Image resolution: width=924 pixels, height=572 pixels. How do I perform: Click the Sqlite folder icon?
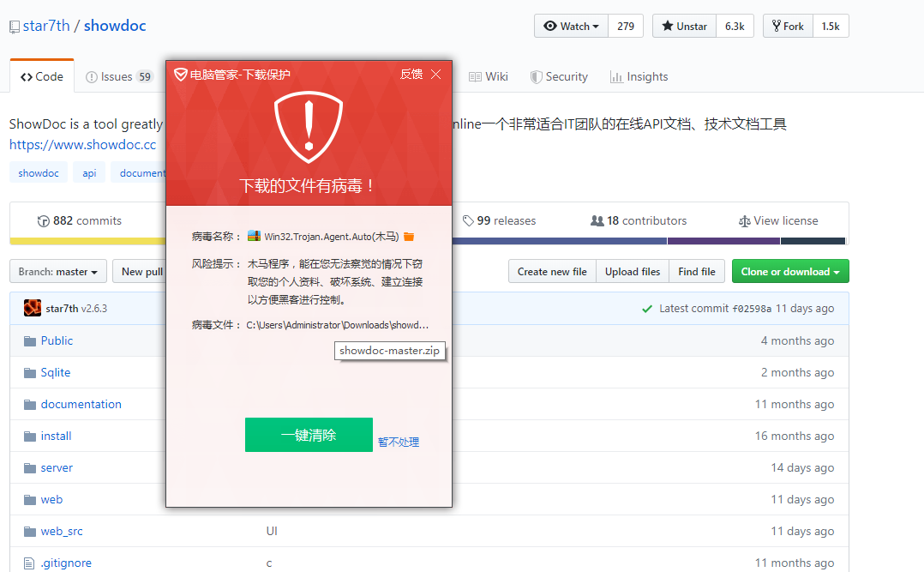coord(29,373)
